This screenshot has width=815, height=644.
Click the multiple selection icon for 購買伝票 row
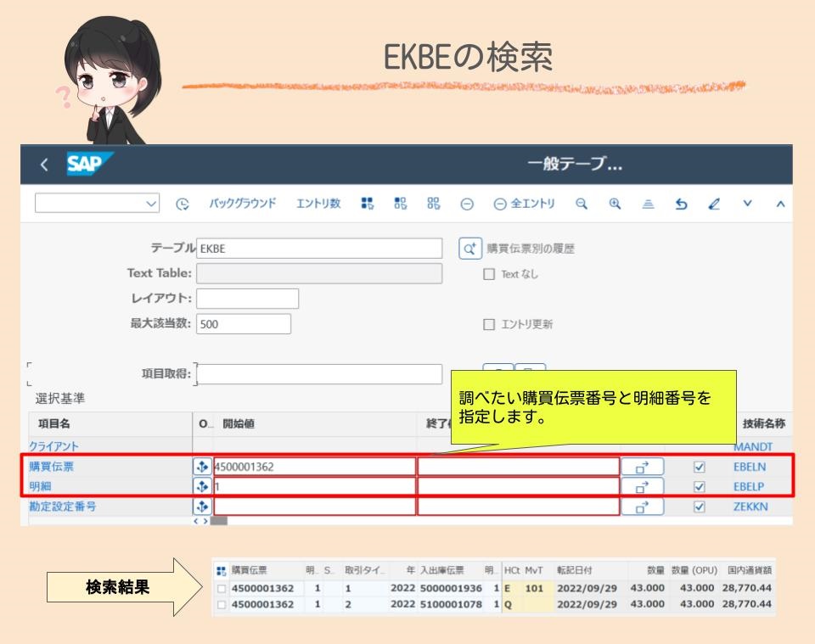pos(201,467)
